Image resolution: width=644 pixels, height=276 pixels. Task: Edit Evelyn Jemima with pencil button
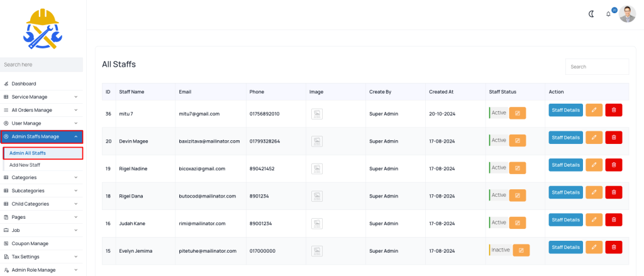tap(594, 247)
